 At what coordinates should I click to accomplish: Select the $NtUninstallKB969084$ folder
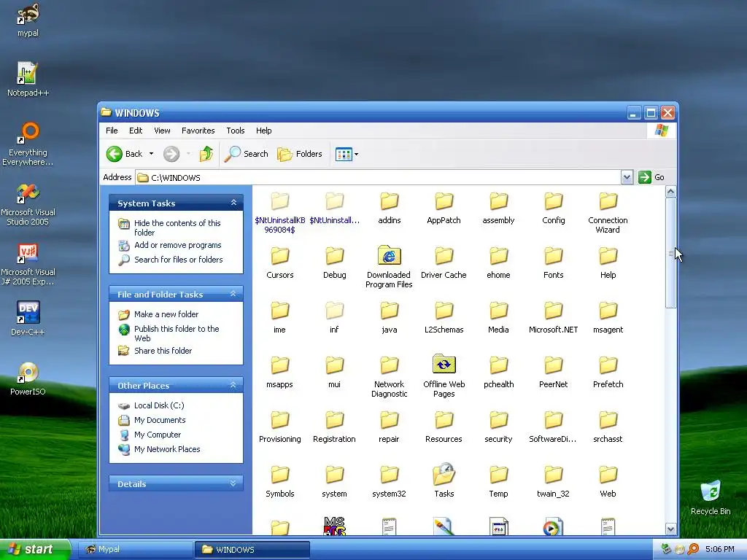[279, 213]
